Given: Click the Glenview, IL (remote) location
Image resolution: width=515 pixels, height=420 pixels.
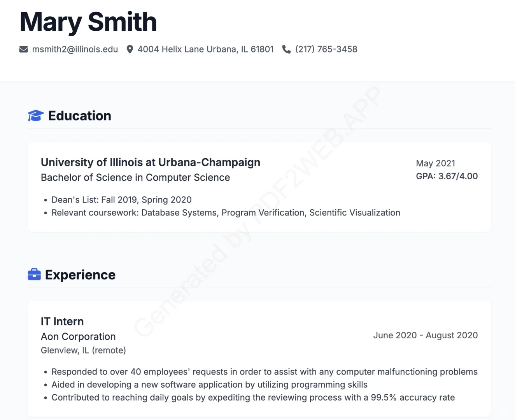Looking at the screenshot, I should pos(83,350).
